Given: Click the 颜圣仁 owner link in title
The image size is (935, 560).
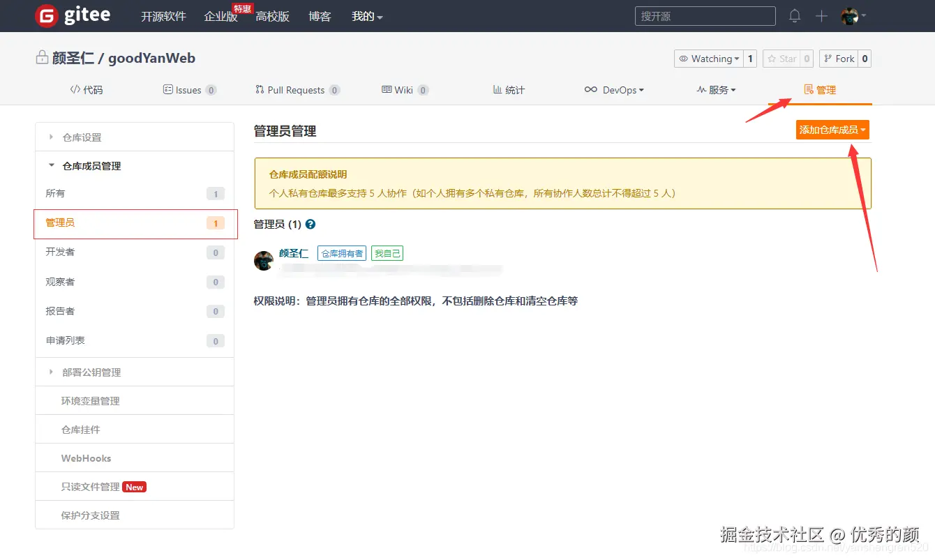Looking at the screenshot, I should click(x=73, y=59).
